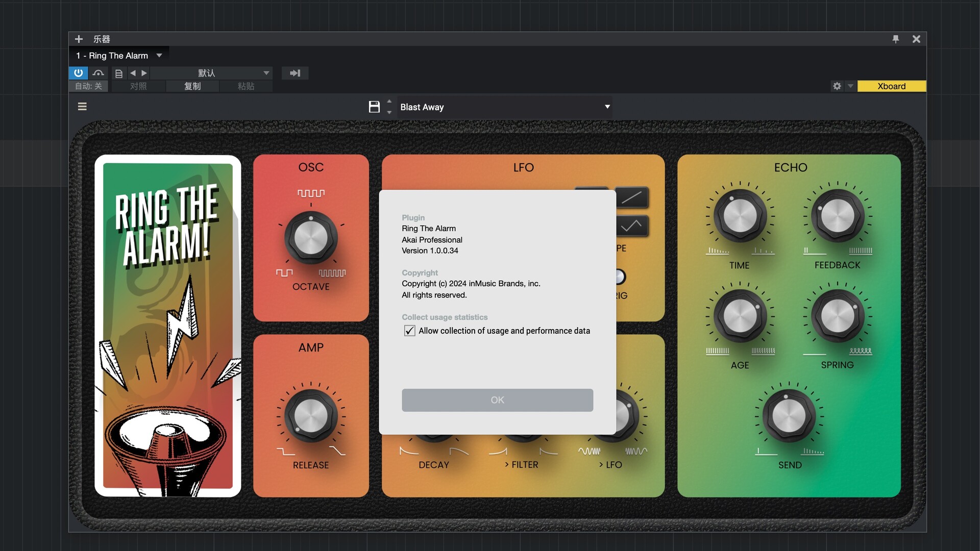Click the 复制 copy button
The image size is (980, 551).
(192, 86)
